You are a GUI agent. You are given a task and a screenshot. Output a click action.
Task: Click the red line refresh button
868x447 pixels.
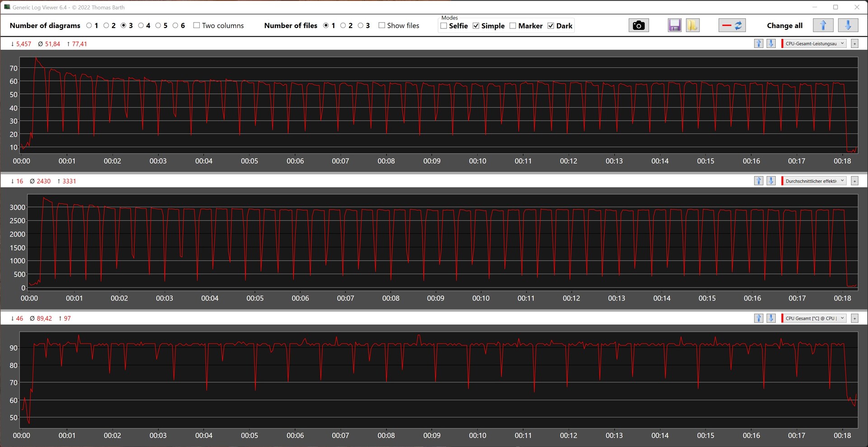(731, 25)
